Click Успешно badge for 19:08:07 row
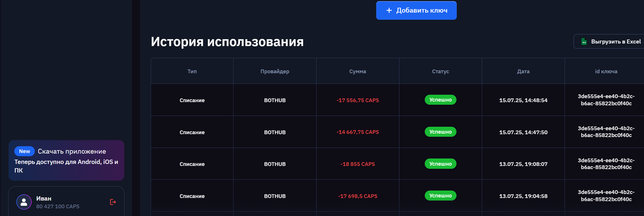Image resolution: width=644 pixels, height=216 pixels. tap(440, 164)
